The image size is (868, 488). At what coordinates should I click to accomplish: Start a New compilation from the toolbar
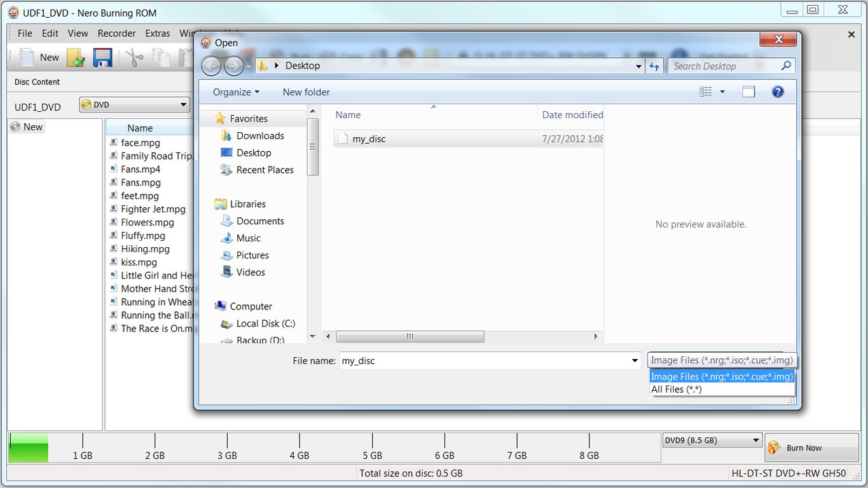38,57
